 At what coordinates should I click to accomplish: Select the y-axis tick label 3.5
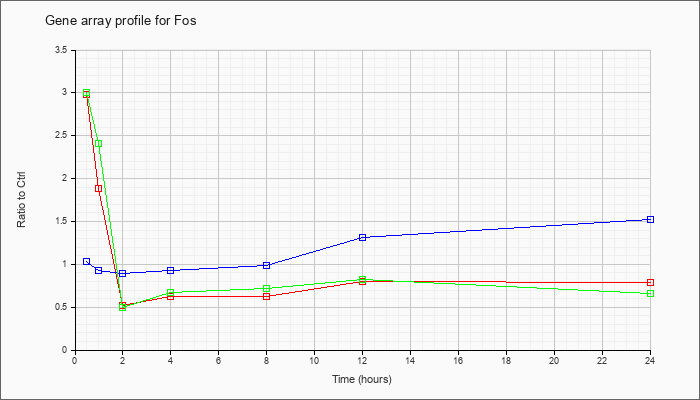coord(61,49)
